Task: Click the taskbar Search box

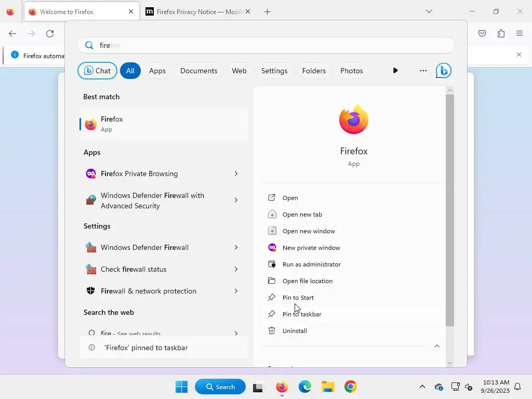Action: coord(220,387)
